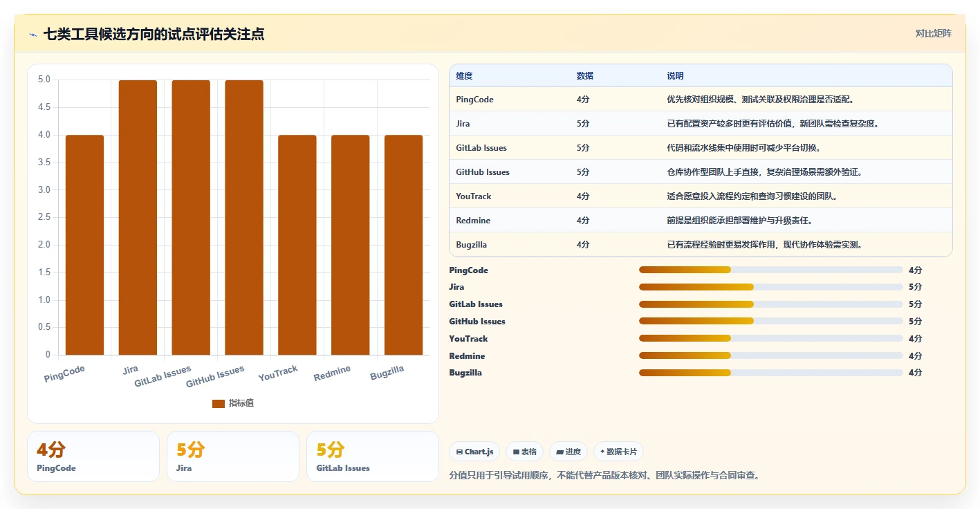The height and width of the screenshot is (509, 980).
Task: Click description '已有配置资产较多时更有评估价值，新团队需检查复杂度。'
Action: (773, 124)
